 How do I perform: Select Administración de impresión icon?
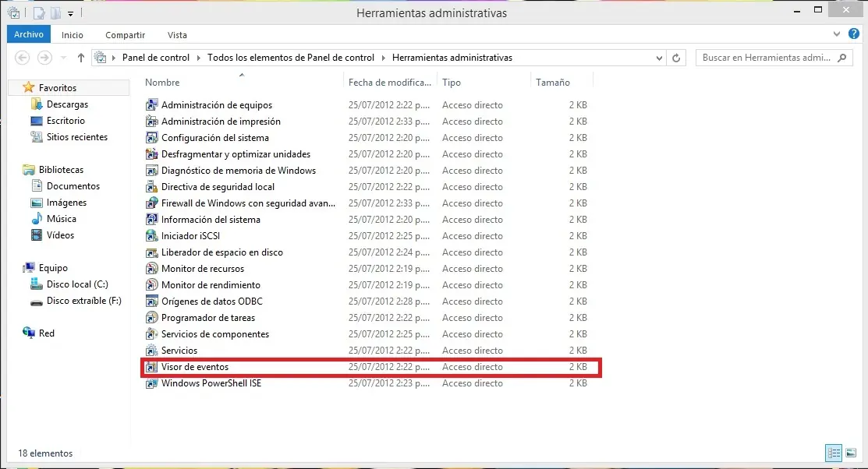[151, 121]
